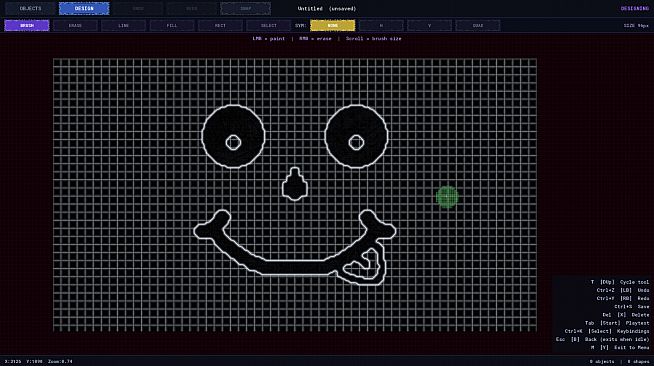
Task: Choose the ERASE tool
Action: click(75, 25)
